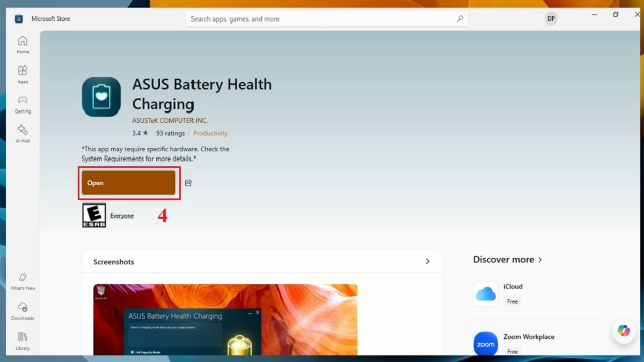Open the Home section in the sidebar
This screenshot has height=362, width=644.
click(23, 45)
